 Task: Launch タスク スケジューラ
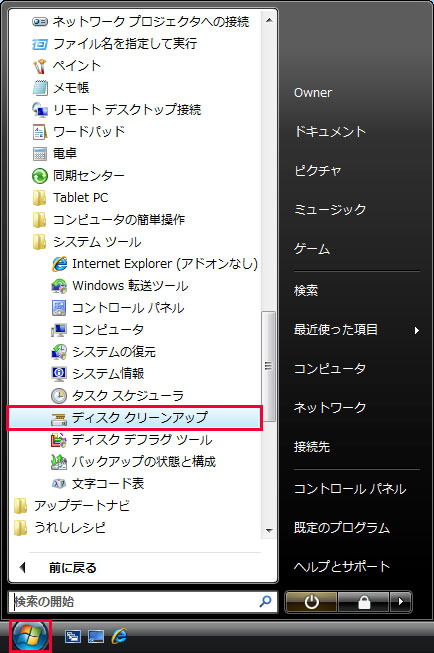point(117,395)
